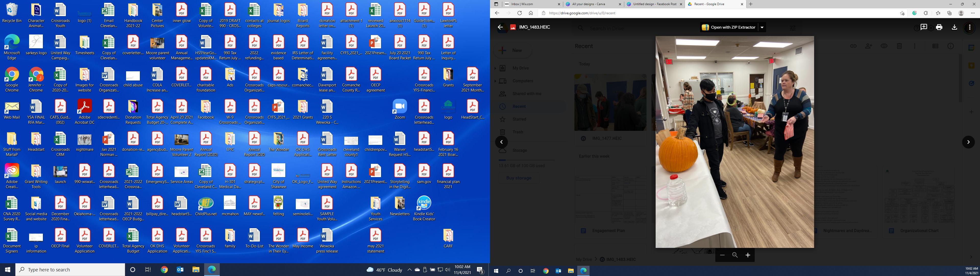The image size is (980, 276).
Task: Click Open with ZIP Extractor
Action: tap(729, 27)
